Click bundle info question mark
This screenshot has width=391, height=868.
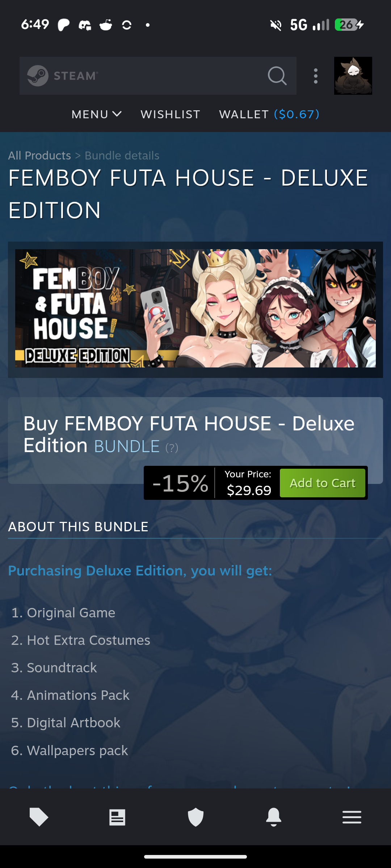172,448
